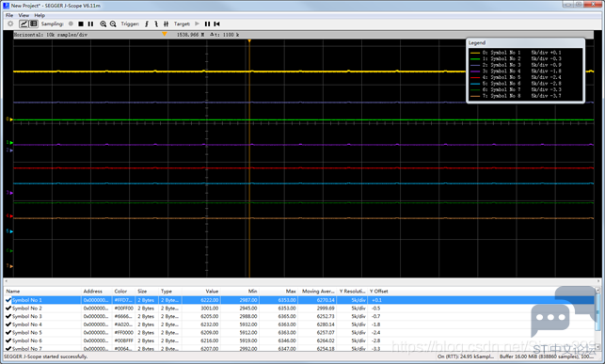Resume target execution with the play button
The image size is (605, 364).
(x=198, y=24)
